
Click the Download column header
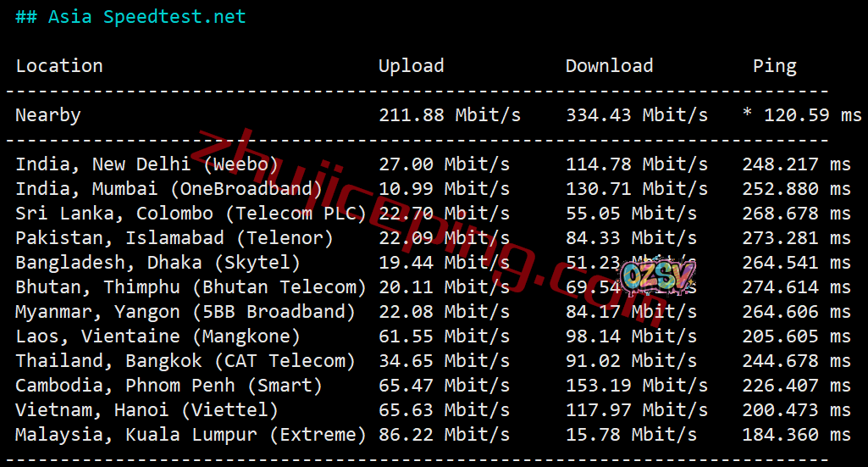609,66
